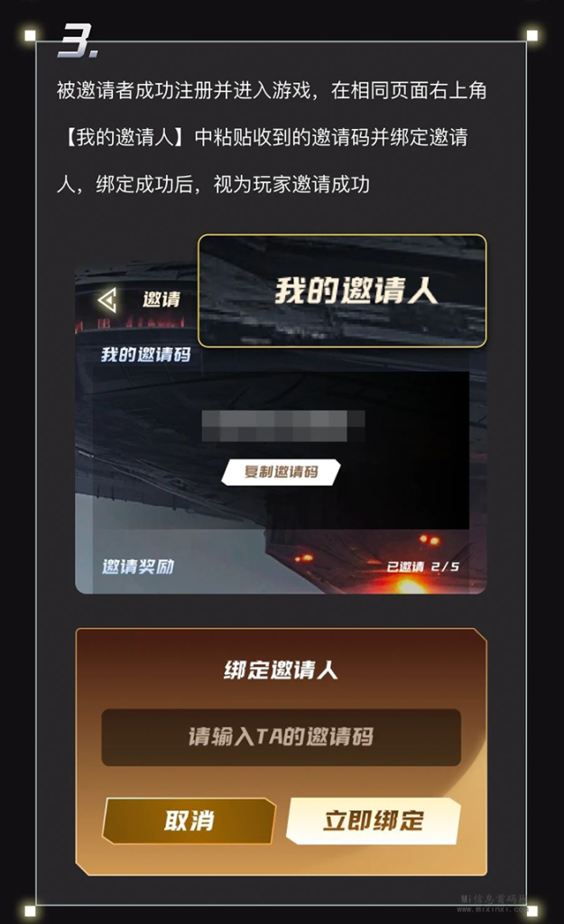This screenshot has height=924, width=564.
Task: Click the 取消 button
Action: [189, 820]
